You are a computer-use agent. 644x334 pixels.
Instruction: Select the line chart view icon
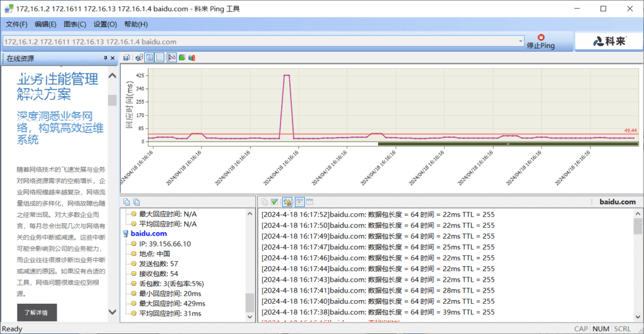point(171,58)
